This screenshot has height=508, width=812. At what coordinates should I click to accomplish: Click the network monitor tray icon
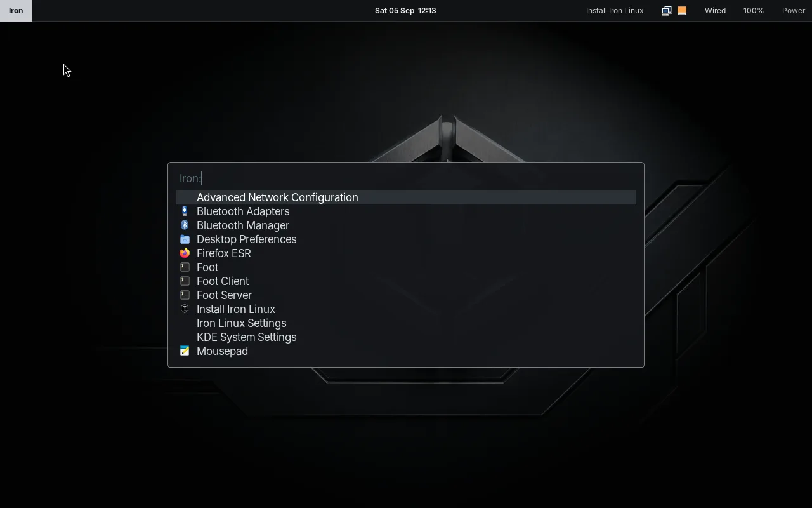pyautogui.click(x=667, y=11)
